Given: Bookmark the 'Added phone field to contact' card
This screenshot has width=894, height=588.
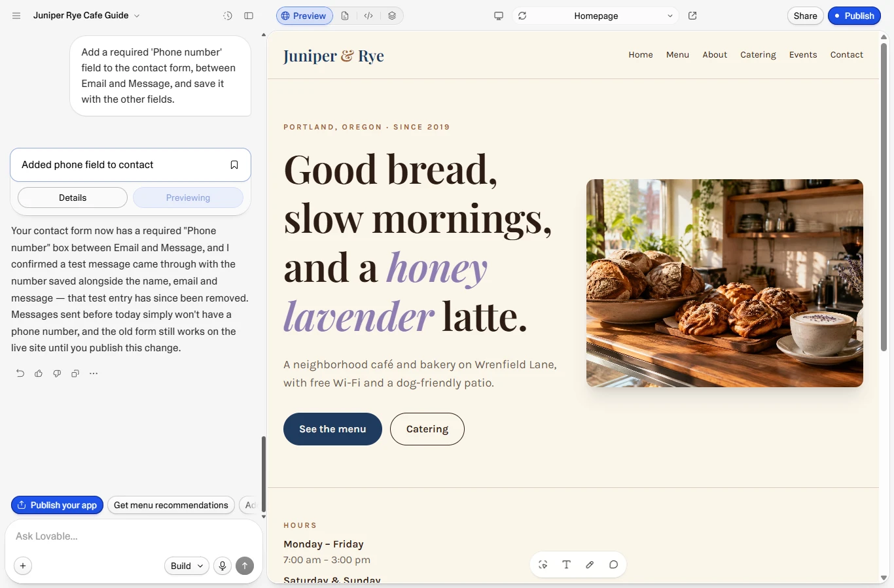Looking at the screenshot, I should tap(234, 165).
